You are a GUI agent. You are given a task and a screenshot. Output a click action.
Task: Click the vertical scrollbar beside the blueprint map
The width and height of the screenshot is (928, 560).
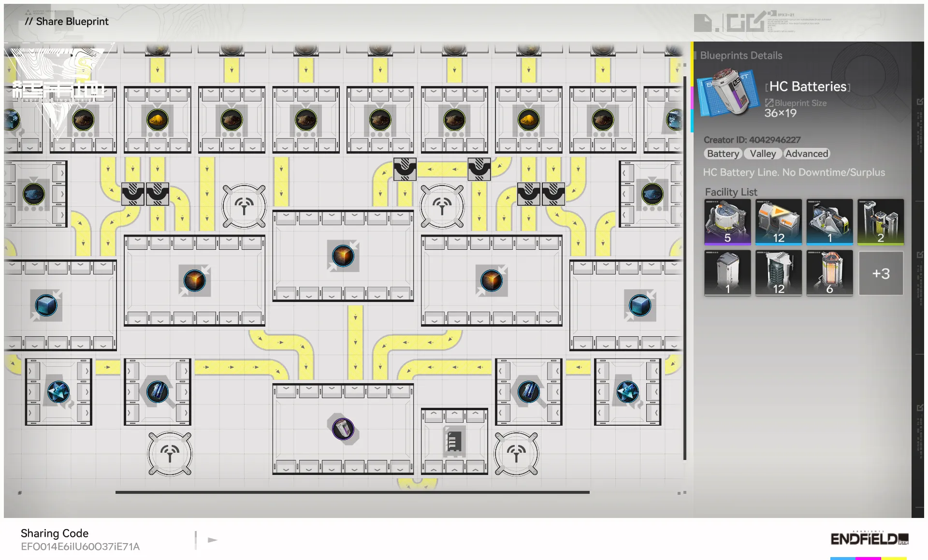(685, 268)
